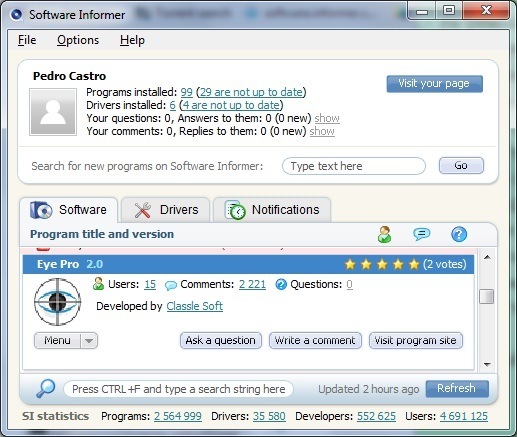Switch to the Notifications tab
The width and height of the screenshot is (517, 437).
(x=272, y=210)
